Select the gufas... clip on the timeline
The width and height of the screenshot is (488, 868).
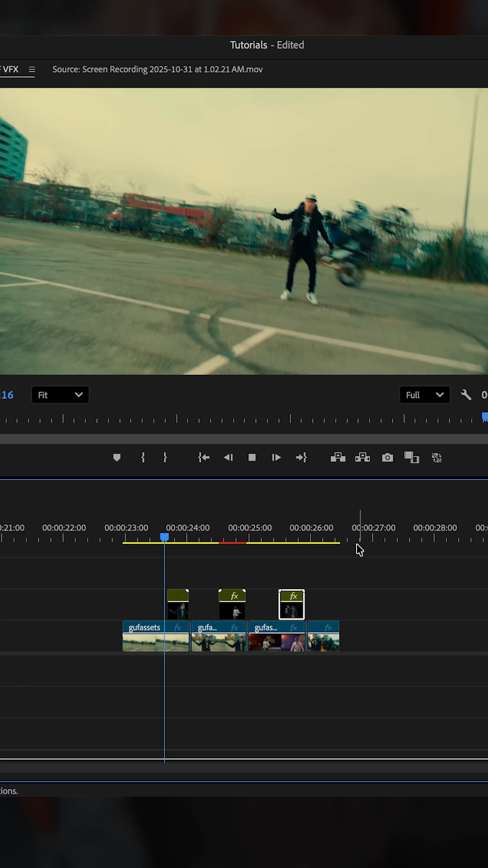277,636
